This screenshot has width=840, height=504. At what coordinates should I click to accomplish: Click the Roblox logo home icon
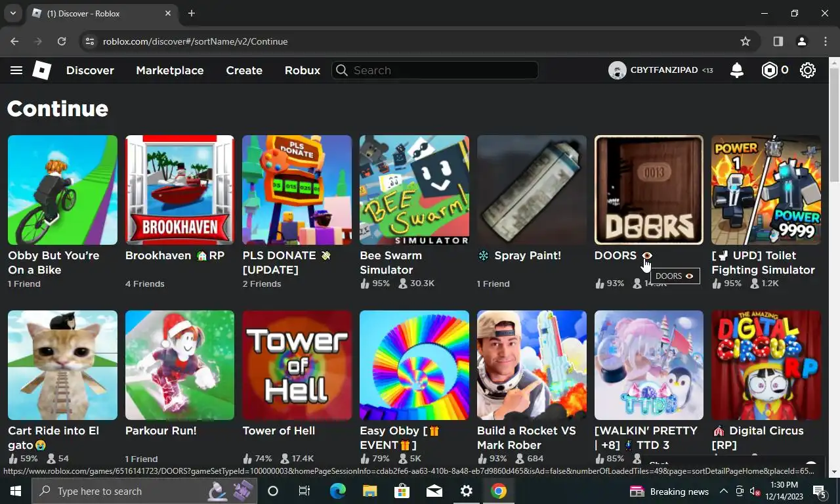(41, 70)
